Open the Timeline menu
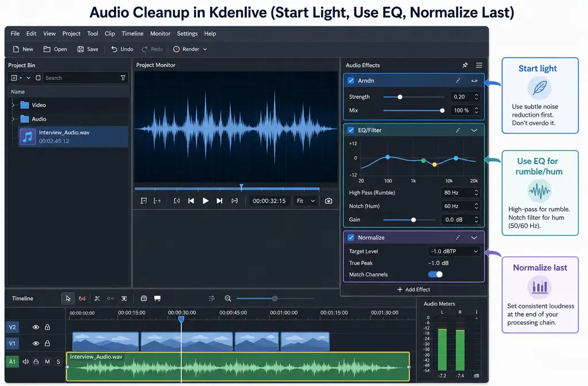 (133, 33)
